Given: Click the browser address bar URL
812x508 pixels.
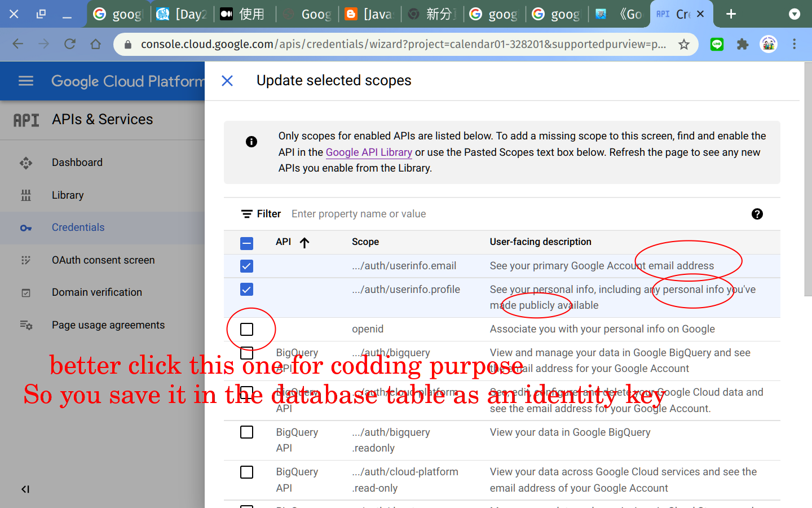Looking at the screenshot, I should [403, 44].
